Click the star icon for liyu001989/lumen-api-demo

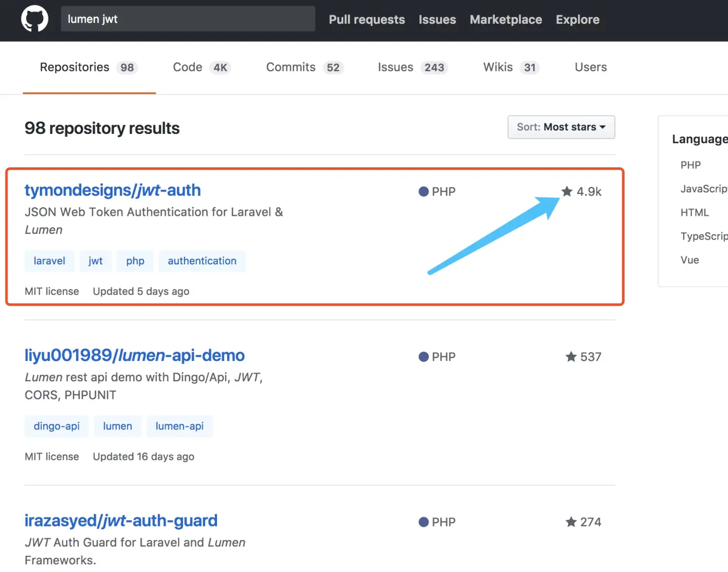[x=571, y=357]
